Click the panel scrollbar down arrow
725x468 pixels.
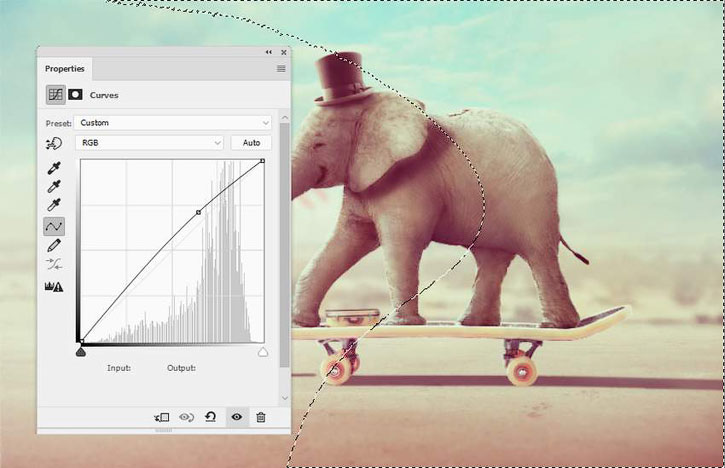(285, 398)
